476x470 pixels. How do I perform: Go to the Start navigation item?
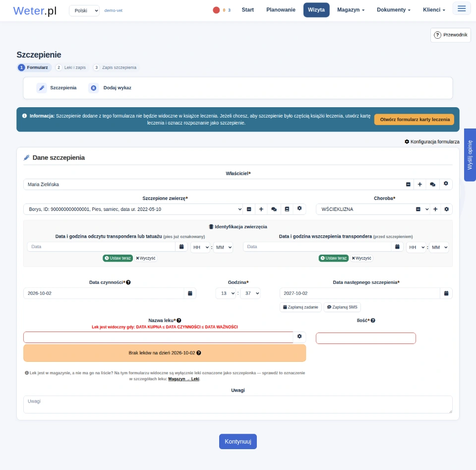point(248,10)
